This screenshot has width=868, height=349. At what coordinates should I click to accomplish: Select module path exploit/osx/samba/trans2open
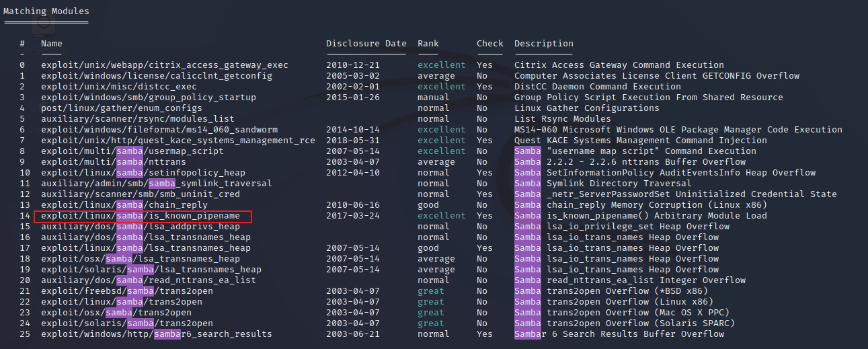click(116, 313)
